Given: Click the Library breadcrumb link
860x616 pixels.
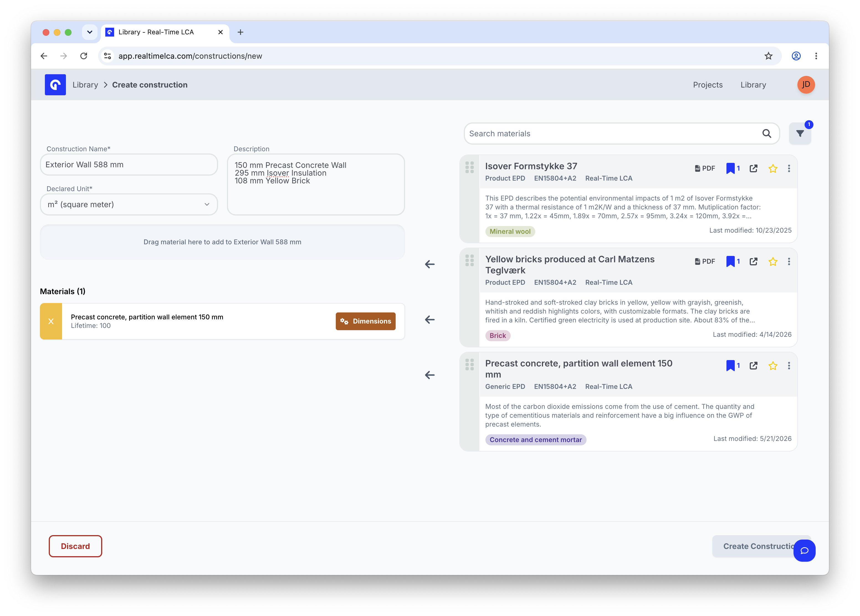Looking at the screenshot, I should pyautogui.click(x=85, y=84).
